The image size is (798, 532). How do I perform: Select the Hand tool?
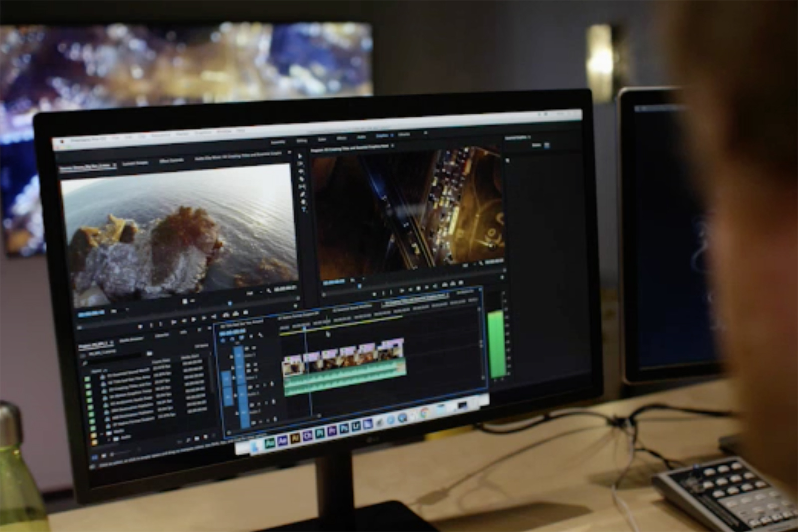tap(303, 202)
